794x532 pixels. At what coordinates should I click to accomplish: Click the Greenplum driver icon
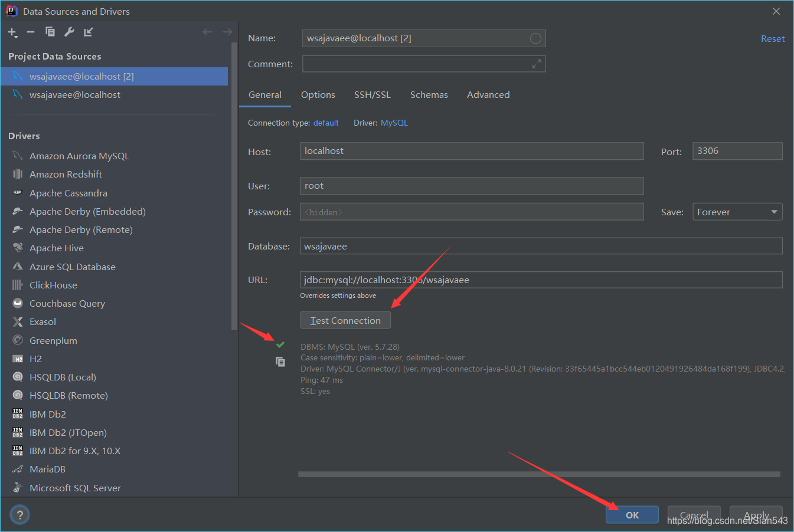click(x=18, y=340)
